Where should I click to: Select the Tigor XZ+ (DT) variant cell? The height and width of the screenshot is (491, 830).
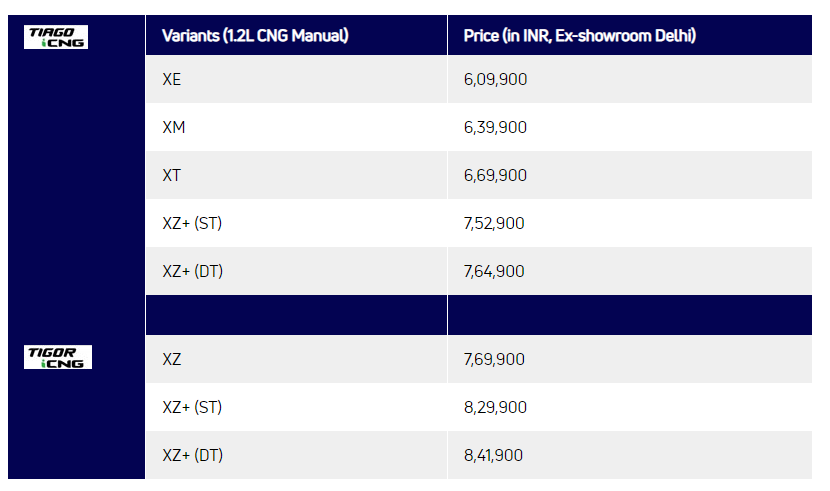[192, 456]
